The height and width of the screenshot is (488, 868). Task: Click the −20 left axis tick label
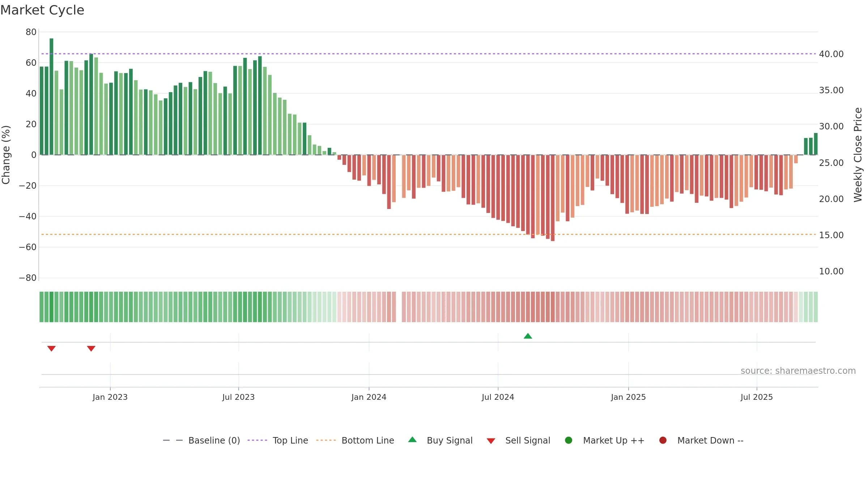coord(28,185)
